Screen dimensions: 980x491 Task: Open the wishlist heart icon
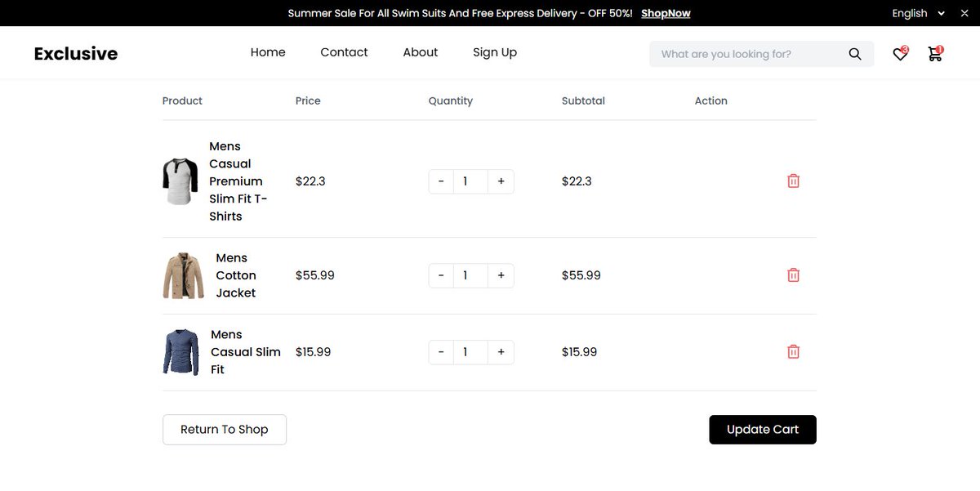(x=900, y=54)
